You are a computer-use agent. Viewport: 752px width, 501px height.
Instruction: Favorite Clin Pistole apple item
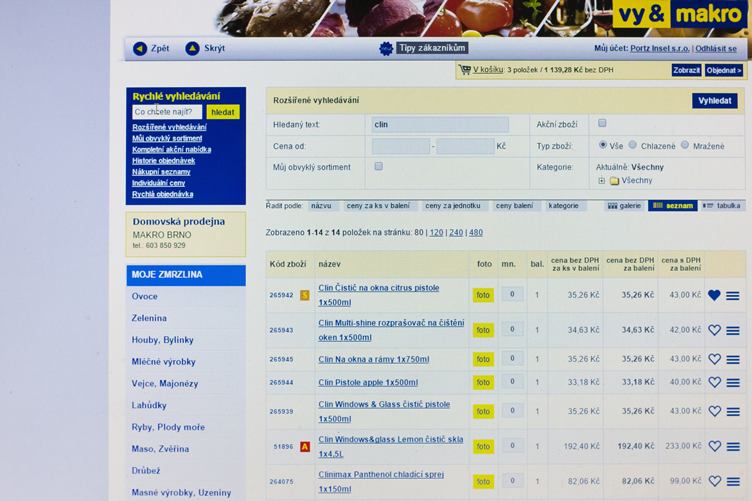(714, 382)
